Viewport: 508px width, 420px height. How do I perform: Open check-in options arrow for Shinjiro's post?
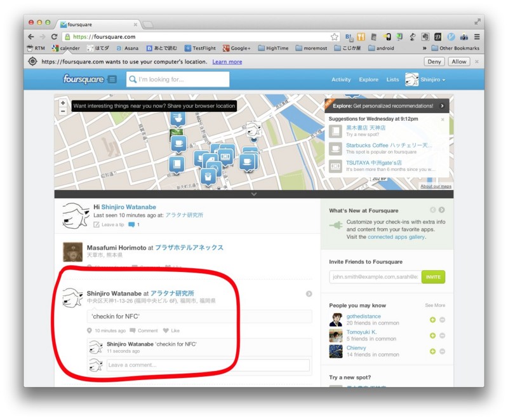[x=309, y=294]
